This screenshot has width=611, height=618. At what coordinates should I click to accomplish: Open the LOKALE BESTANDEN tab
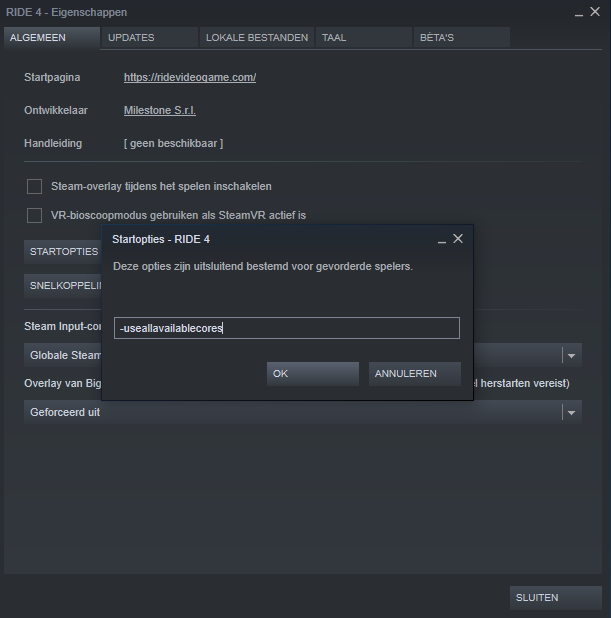pyautogui.click(x=257, y=38)
